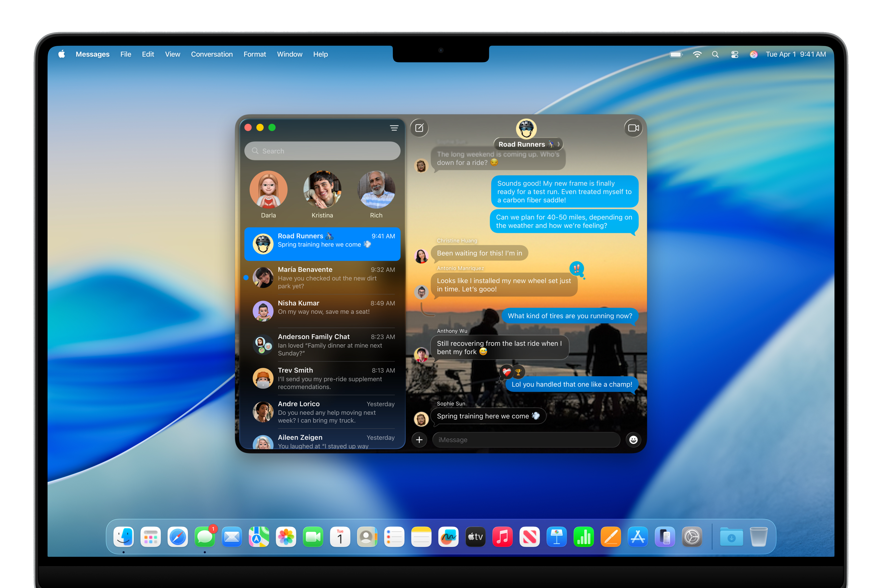Click the Road Runners group name button

click(x=523, y=144)
